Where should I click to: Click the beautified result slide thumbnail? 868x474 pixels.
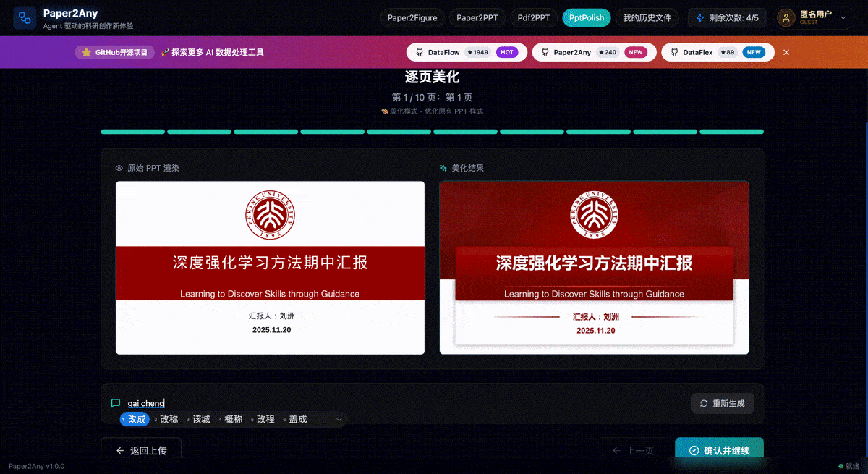[594, 267]
